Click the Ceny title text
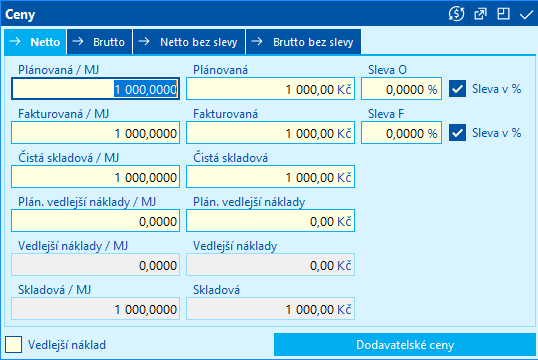The width and height of the screenshot is (538, 360). coord(20,15)
